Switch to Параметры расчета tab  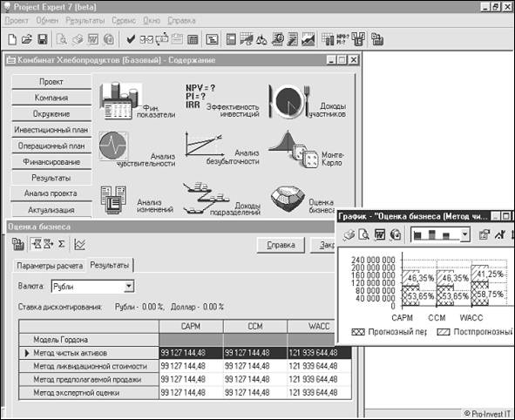pyautogui.click(x=50, y=266)
